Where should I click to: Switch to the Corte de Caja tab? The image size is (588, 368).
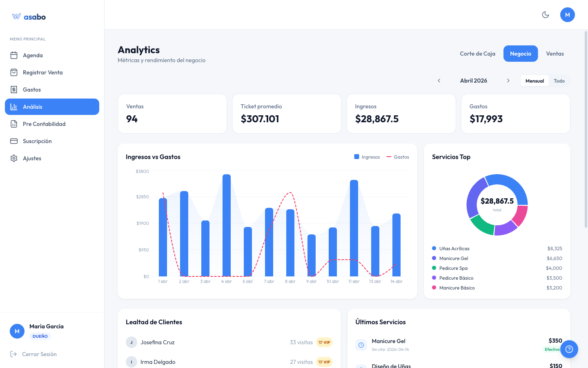(477, 54)
